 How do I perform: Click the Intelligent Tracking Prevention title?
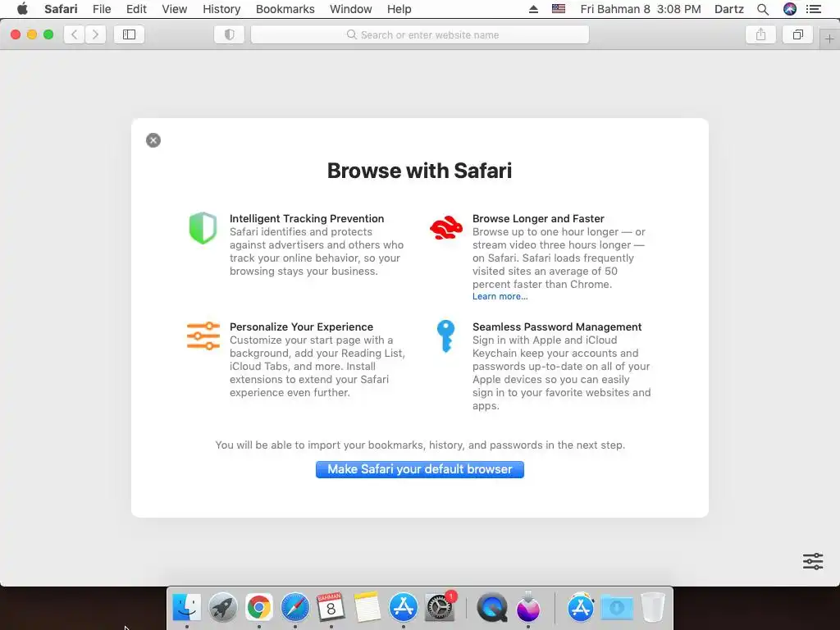pos(307,218)
